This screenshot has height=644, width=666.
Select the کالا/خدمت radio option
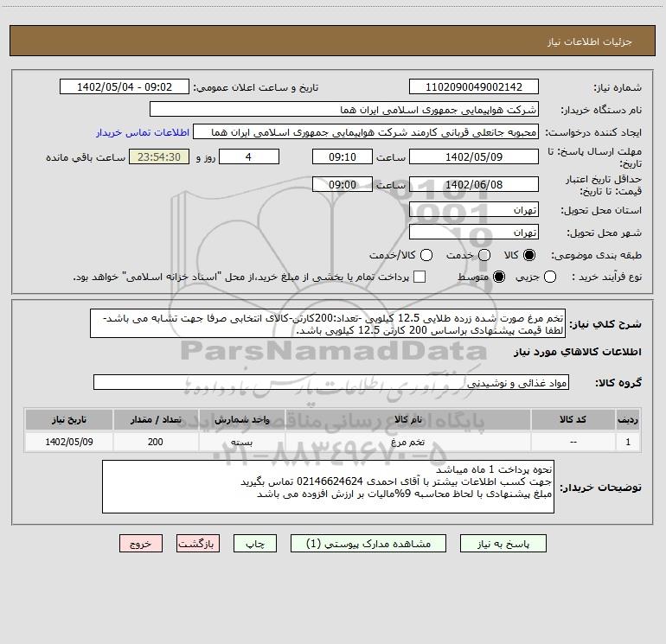point(426,255)
